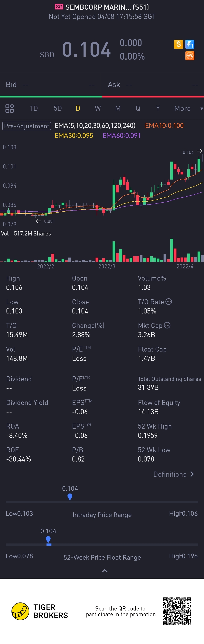Collapse the stock details with up chevron
Image resolution: width=204 pixels, height=644 pixels.
pos(105,571)
